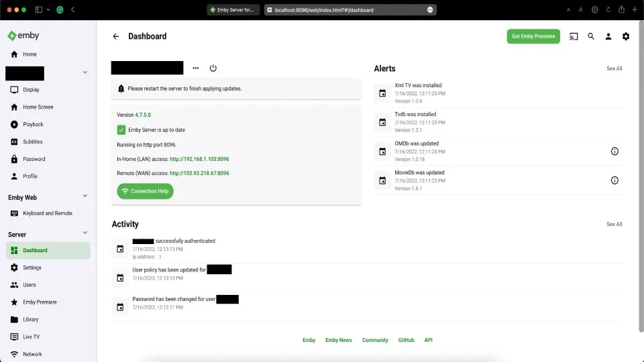Viewport: 644px width, 362px height.
Task: Collapse the user settings section chevron
Action: (x=85, y=72)
